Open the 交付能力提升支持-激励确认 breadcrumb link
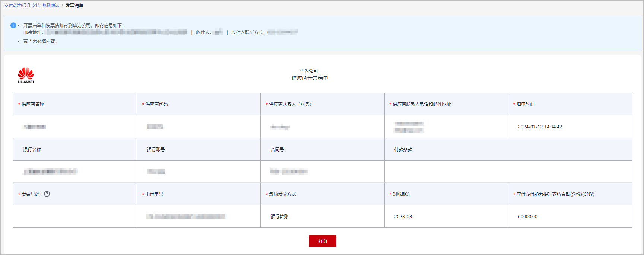This screenshot has width=644, height=255. coord(32,6)
